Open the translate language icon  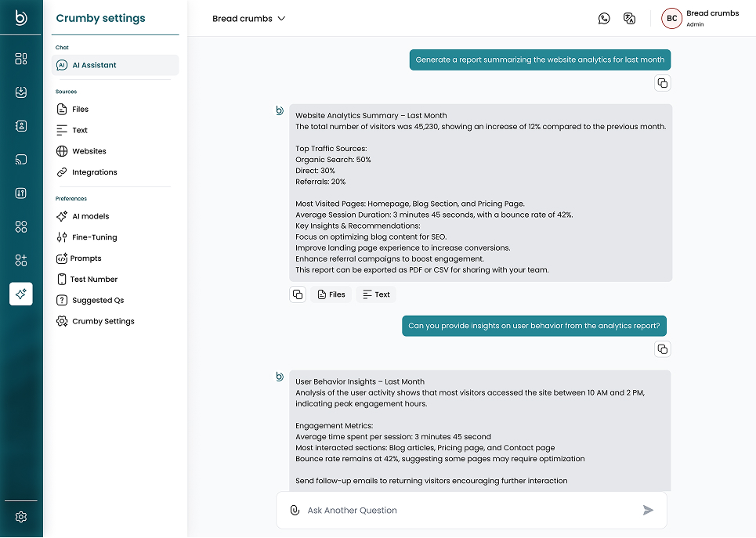629,19
